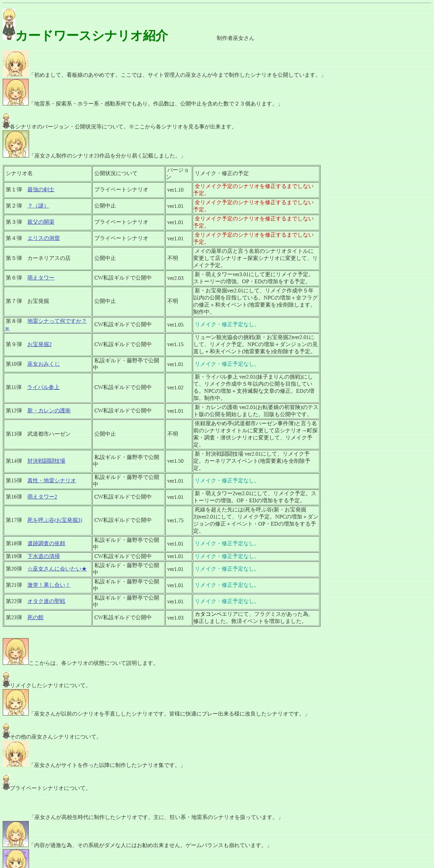
Task: Click the 第７弾 お宝発掘 cell
Action: click(x=48, y=301)
